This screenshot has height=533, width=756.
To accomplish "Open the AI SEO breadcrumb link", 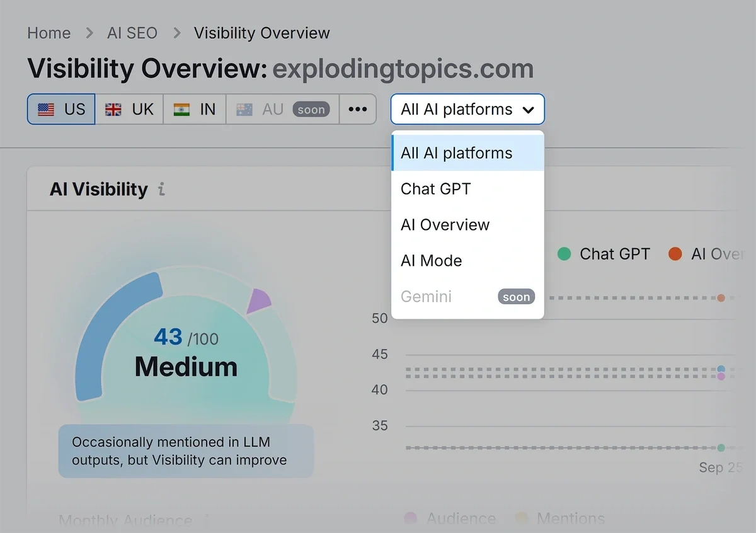I will point(132,33).
